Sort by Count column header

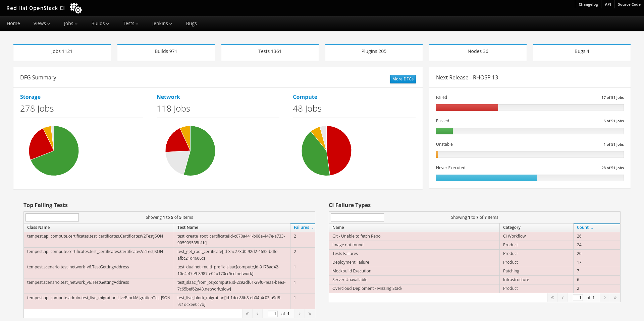pyautogui.click(x=597, y=228)
